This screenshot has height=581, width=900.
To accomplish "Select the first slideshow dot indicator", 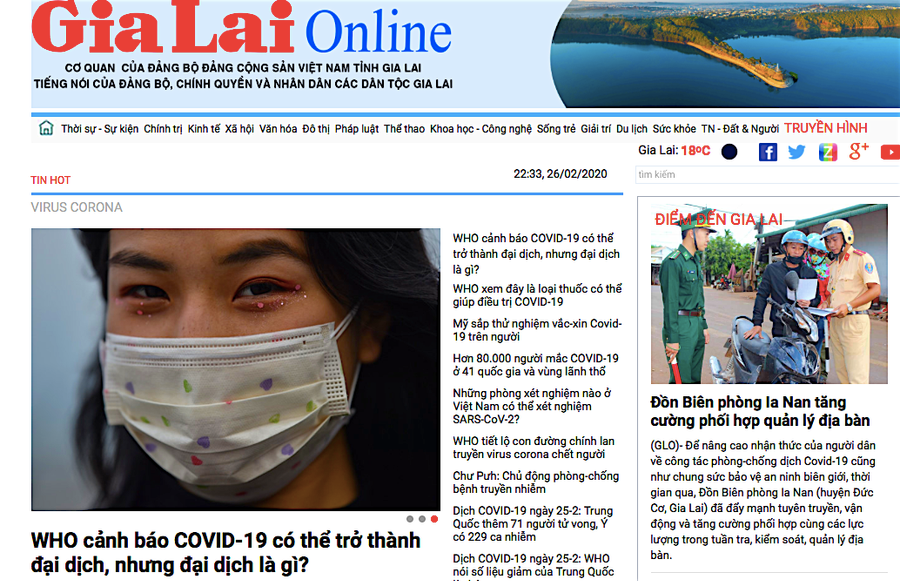I will coord(410,519).
